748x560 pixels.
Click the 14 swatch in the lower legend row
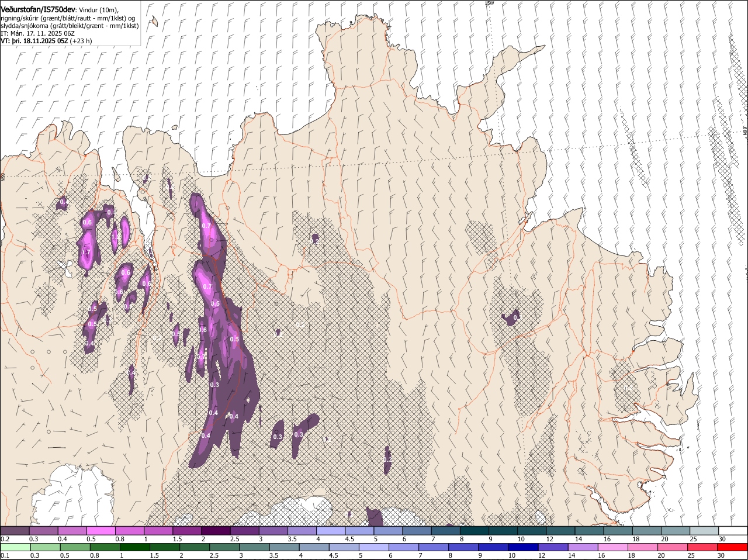pyautogui.click(x=583, y=547)
